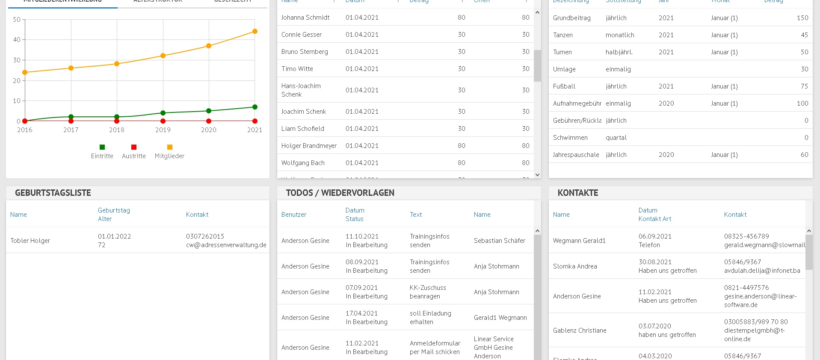Click the scroll up arrow in Todos panel
This screenshot has width=820, height=360.
point(538,231)
